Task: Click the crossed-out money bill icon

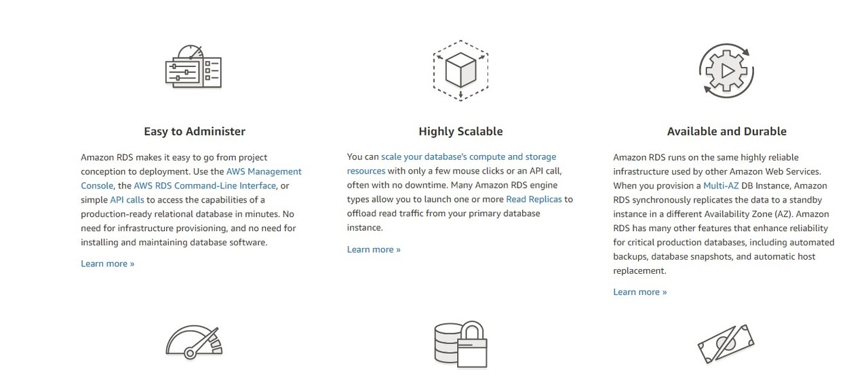Action: click(726, 344)
